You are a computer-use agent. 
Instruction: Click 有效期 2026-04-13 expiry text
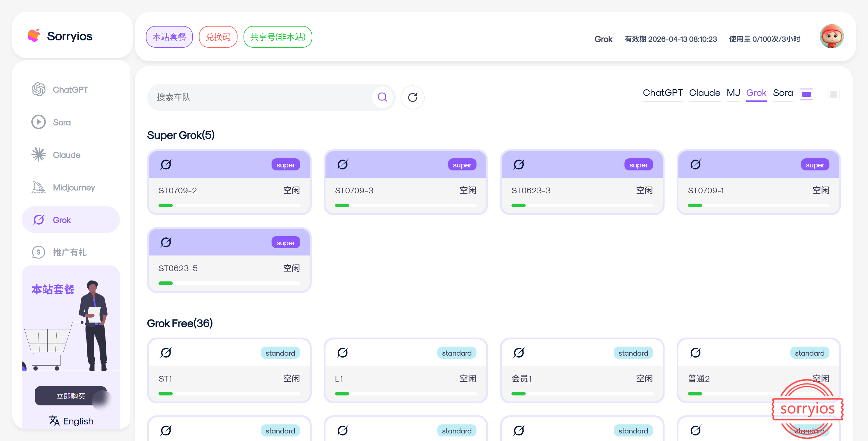click(x=671, y=39)
